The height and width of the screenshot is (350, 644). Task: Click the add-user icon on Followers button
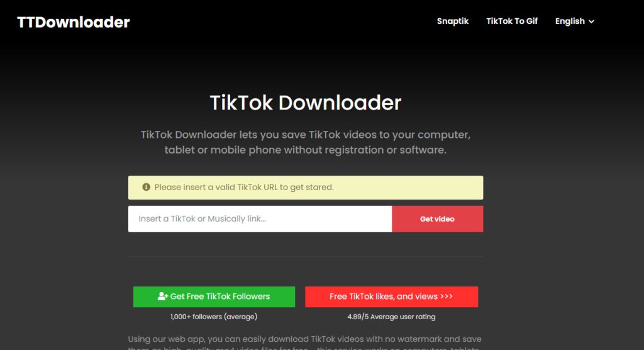pos(163,296)
